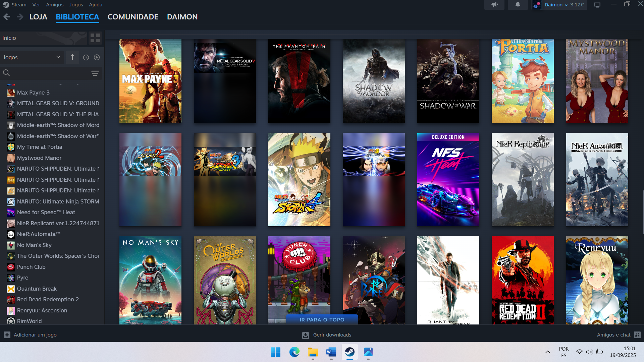Click the Big Picture mode monitor icon
The width and height of the screenshot is (644, 362).
597,5
